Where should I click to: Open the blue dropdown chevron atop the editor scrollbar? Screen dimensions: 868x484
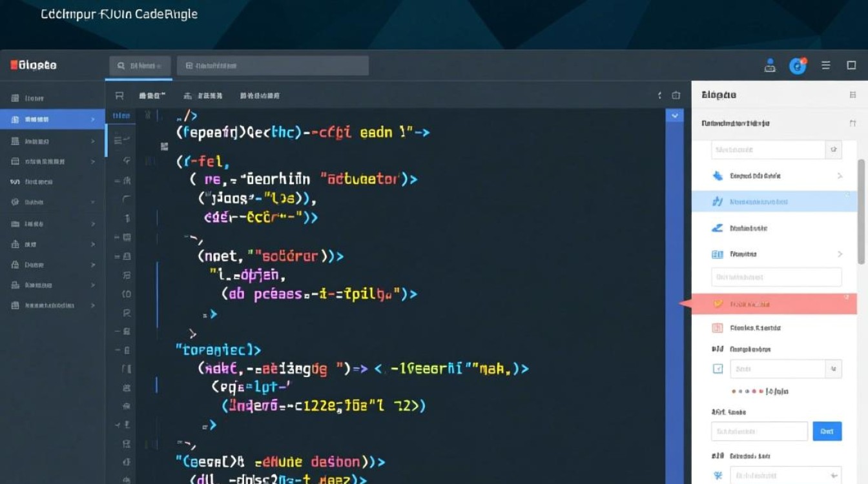675,116
